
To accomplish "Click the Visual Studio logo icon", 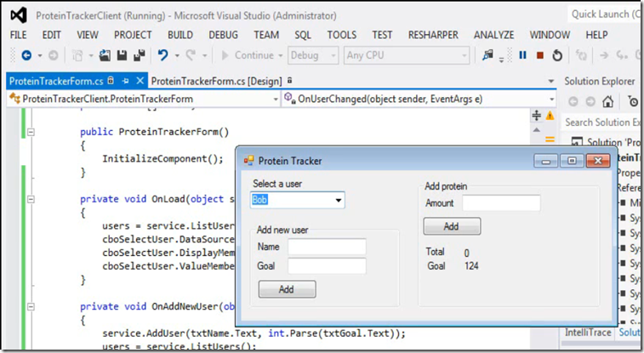I will tap(19, 15).
